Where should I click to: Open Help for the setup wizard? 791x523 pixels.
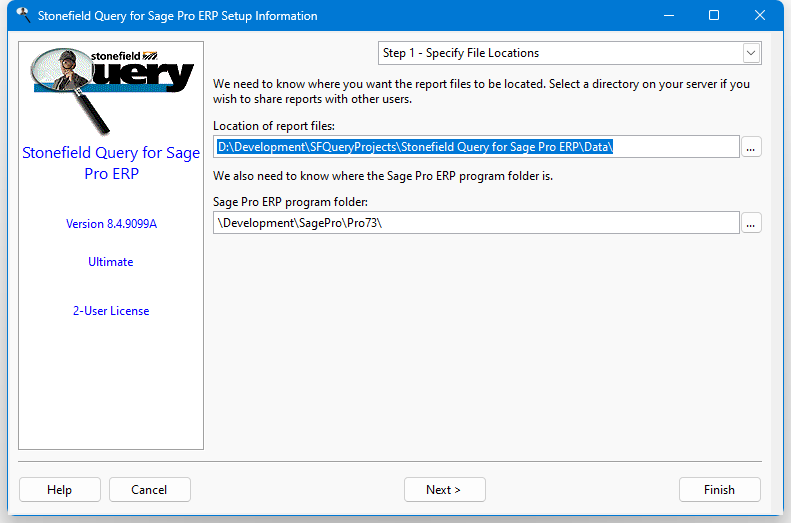click(x=60, y=490)
